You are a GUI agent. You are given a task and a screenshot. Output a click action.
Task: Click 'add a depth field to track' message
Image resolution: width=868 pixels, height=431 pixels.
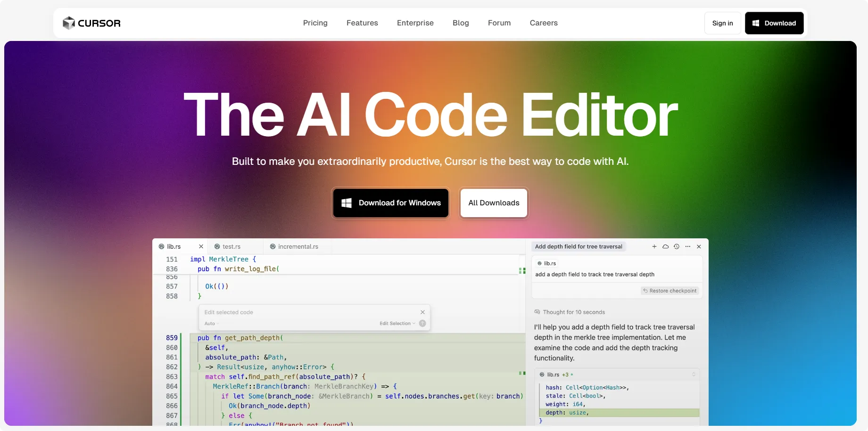595,274
